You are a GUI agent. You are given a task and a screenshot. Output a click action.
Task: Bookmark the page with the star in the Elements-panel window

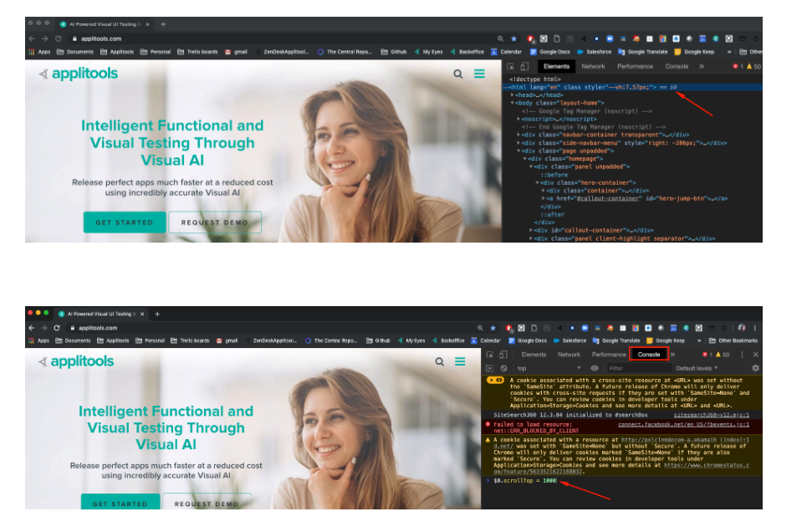(x=513, y=38)
